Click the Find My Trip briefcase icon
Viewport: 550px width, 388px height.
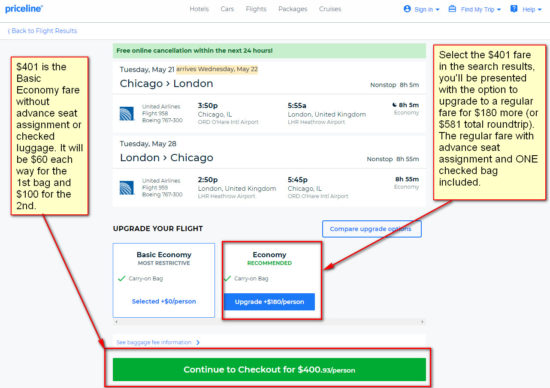click(x=452, y=9)
